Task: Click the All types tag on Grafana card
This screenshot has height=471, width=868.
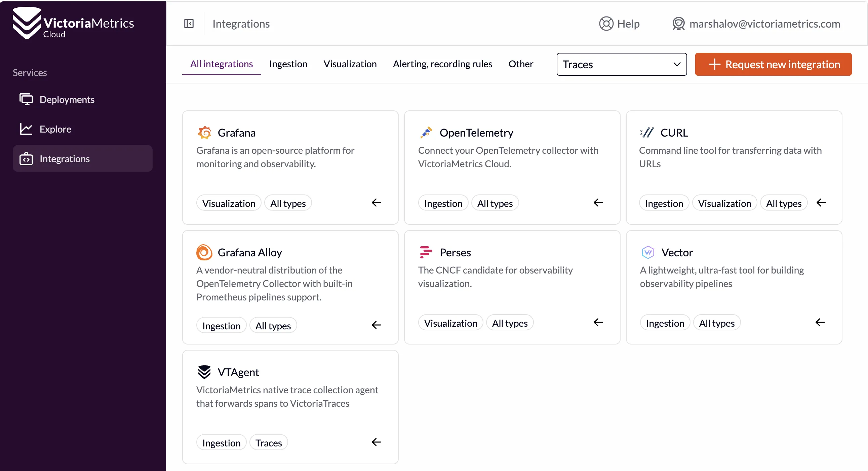Action: pyautogui.click(x=288, y=203)
